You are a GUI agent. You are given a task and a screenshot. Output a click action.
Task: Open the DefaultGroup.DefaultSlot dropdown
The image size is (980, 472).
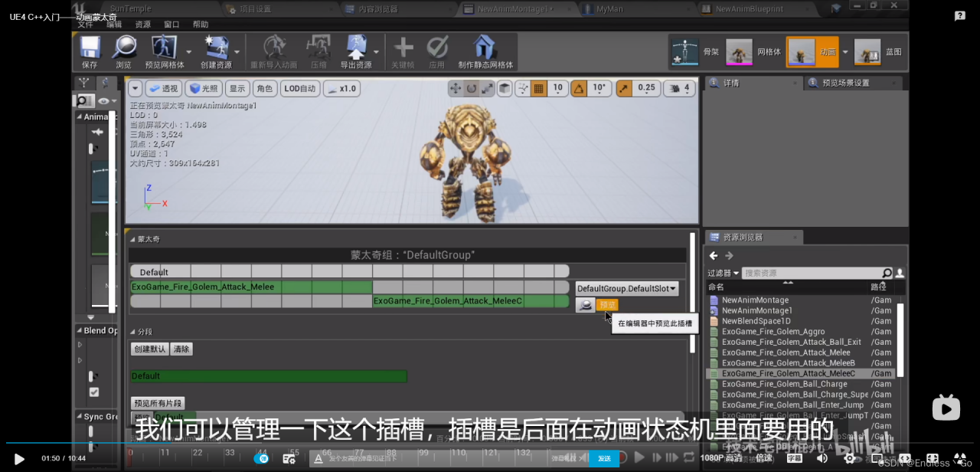click(627, 289)
